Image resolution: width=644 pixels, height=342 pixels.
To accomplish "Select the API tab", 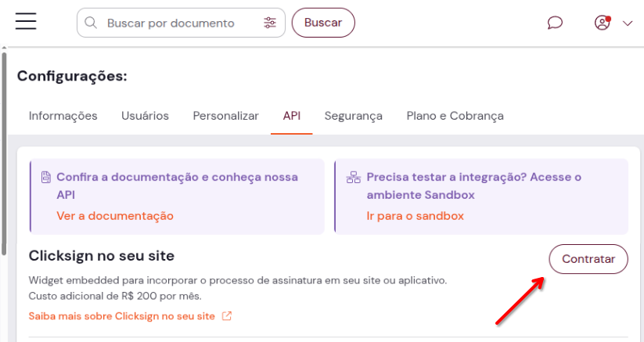I will [292, 116].
